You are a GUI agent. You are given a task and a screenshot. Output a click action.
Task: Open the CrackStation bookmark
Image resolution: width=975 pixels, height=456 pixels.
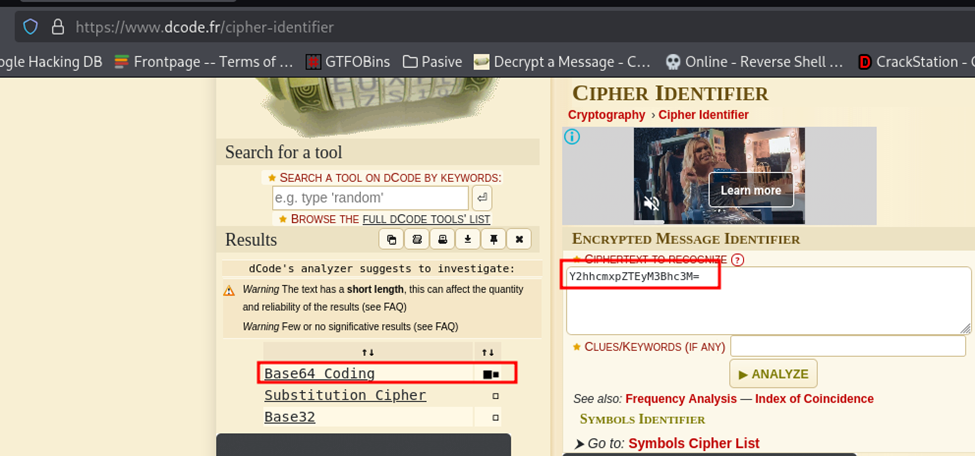pyautogui.click(x=915, y=62)
